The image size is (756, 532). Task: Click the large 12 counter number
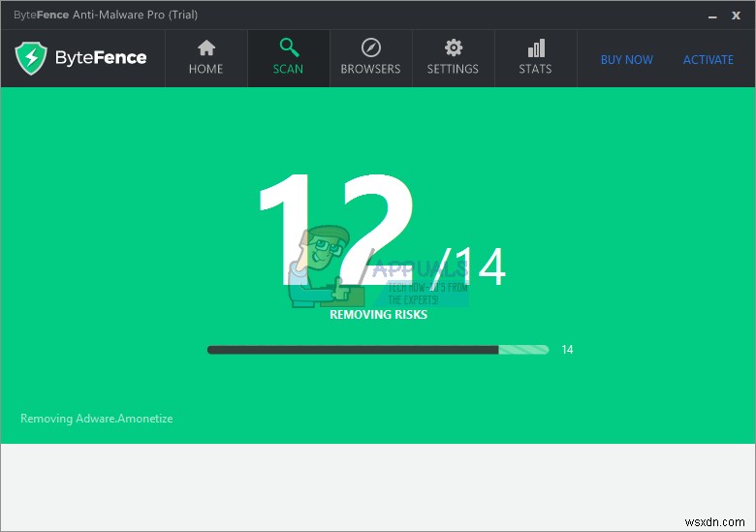point(336,229)
